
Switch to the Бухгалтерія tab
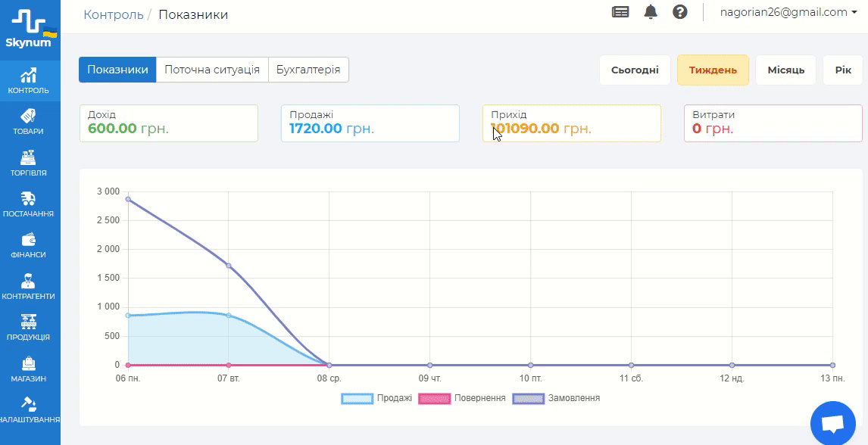click(x=308, y=70)
